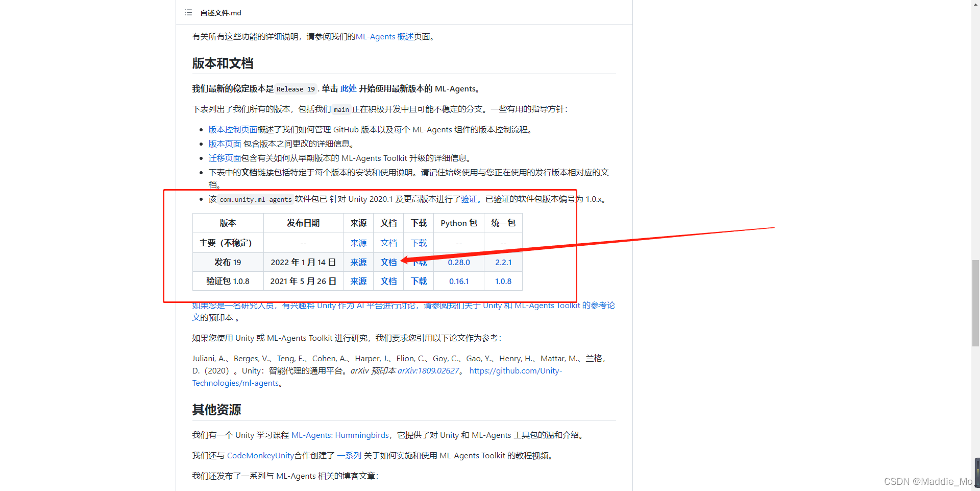Click the 自述文件.md file header

pos(220,13)
